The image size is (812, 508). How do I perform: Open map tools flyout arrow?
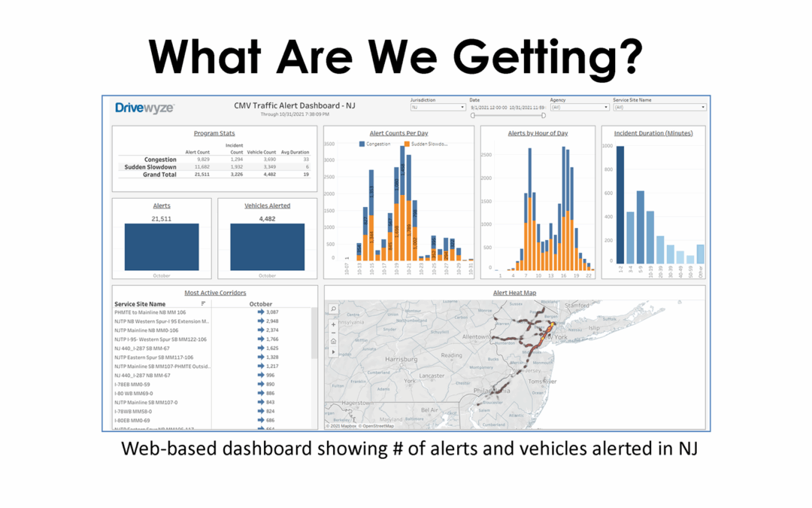[x=333, y=351]
